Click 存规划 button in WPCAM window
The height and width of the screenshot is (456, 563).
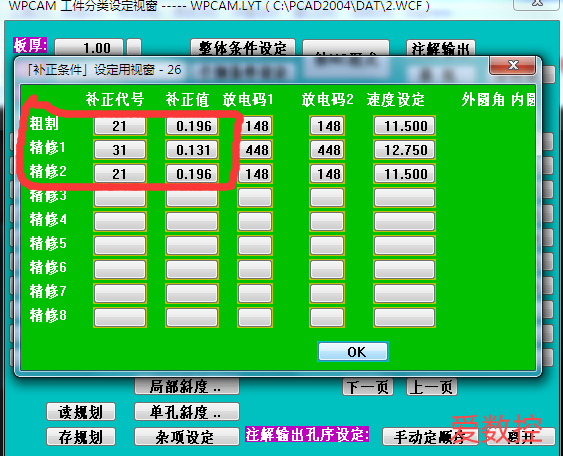coord(81,437)
